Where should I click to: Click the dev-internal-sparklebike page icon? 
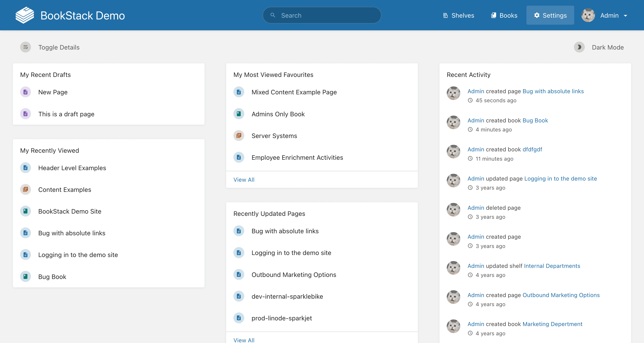tap(239, 296)
